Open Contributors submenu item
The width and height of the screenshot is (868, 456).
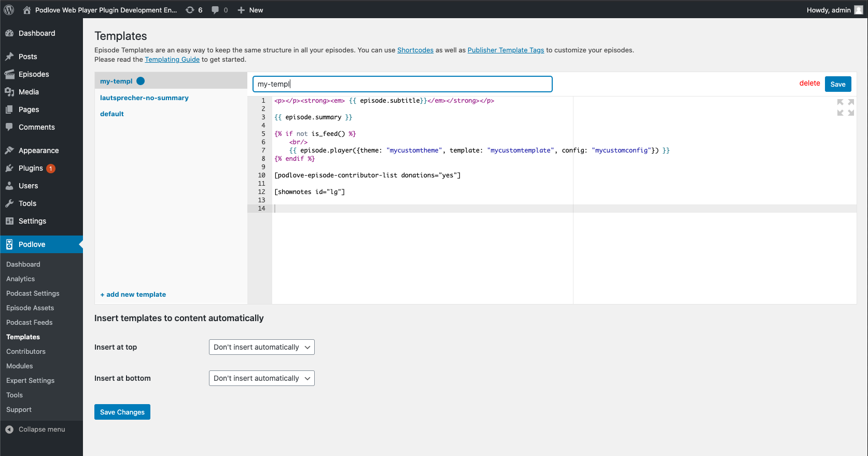coord(26,351)
